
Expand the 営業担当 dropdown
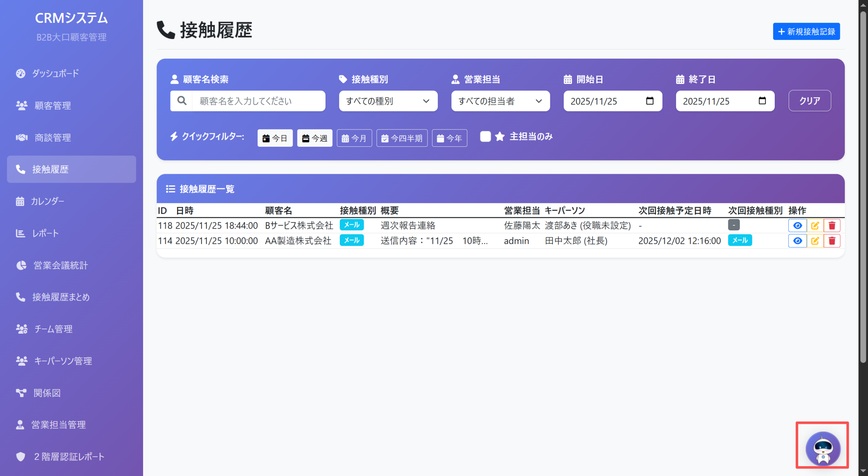500,101
